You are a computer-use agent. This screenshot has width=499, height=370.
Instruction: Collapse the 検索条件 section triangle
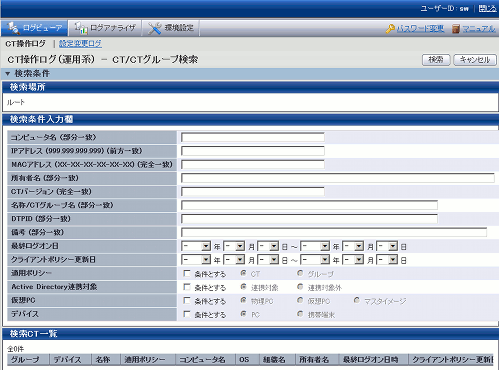pyautogui.click(x=8, y=74)
